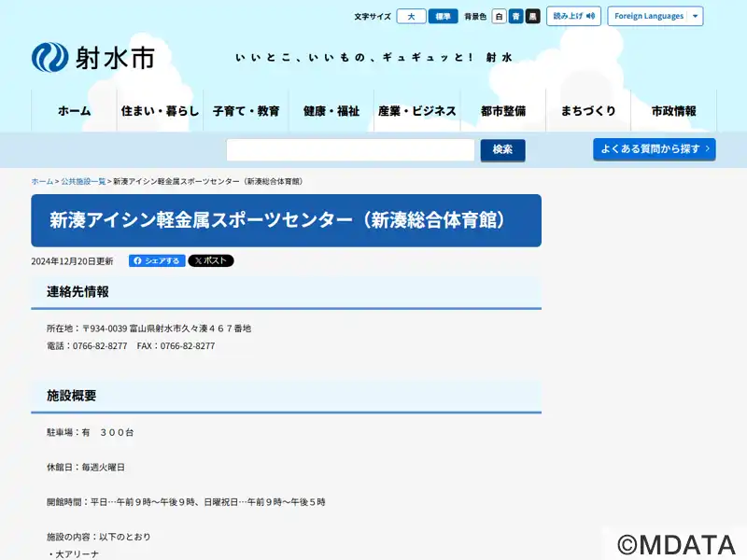Image resolution: width=747 pixels, height=560 pixels.
Task: Share page with Facebook シェアする button
Action: point(157,260)
